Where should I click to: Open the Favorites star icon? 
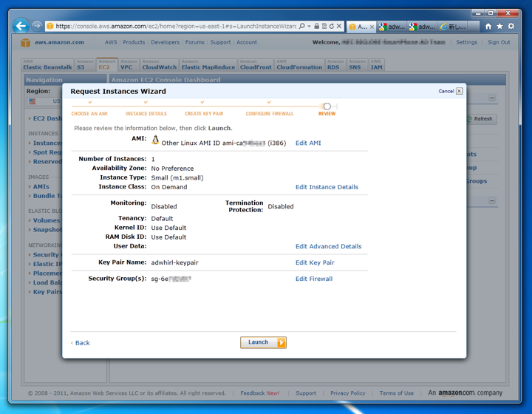[499, 26]
